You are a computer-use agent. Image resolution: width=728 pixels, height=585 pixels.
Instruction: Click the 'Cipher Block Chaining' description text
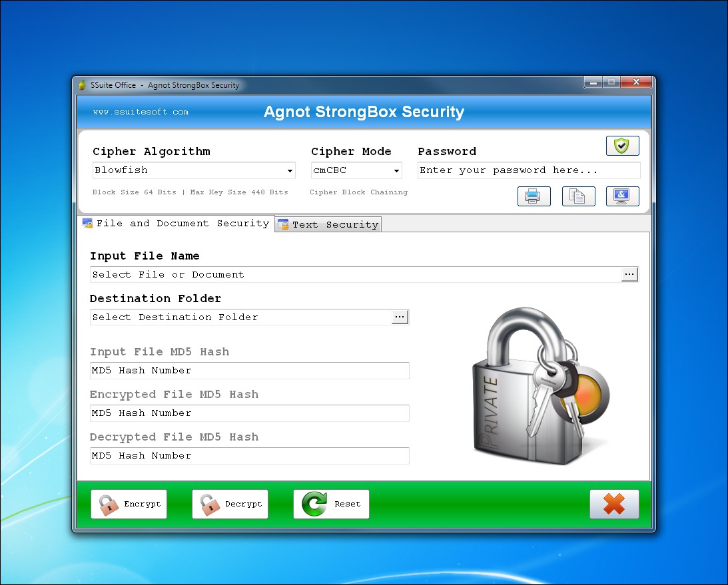pos(358,192)
